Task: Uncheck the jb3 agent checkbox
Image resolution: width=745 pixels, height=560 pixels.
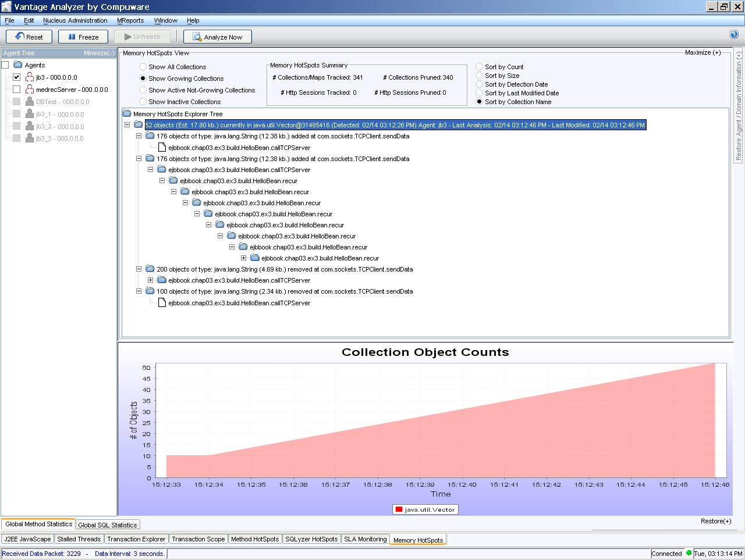Action: pos(16,77)
